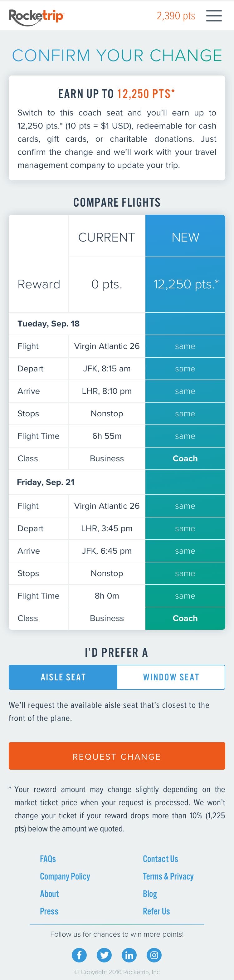This screenshot has height=980, width=234.
Task: Open the Contact Us link
Action: (x=161, y=859)
